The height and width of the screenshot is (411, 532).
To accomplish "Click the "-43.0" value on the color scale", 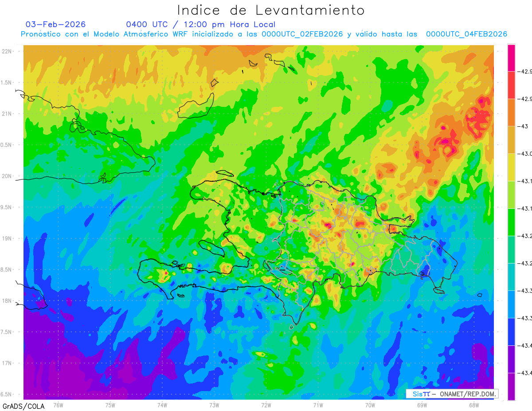I will (526, 153).
